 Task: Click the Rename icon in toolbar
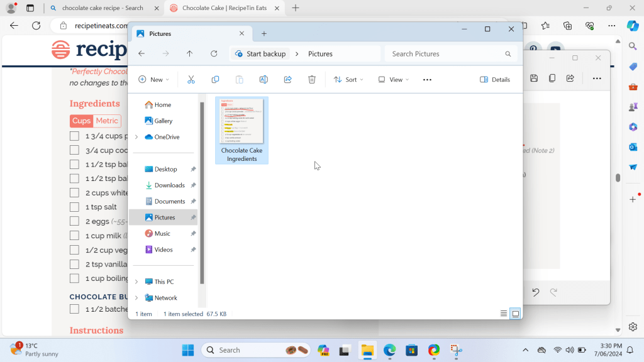tap(264, 80)
